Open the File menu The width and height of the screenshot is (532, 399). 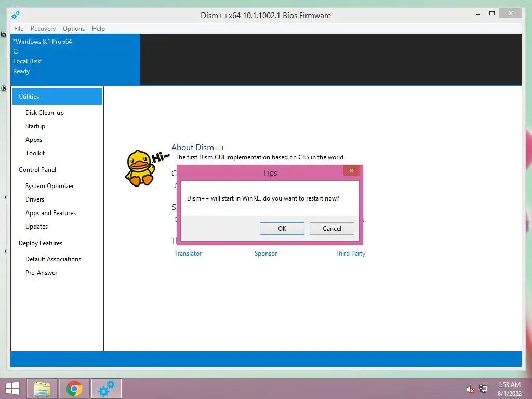pyautogui.click(x=19, y=29)
